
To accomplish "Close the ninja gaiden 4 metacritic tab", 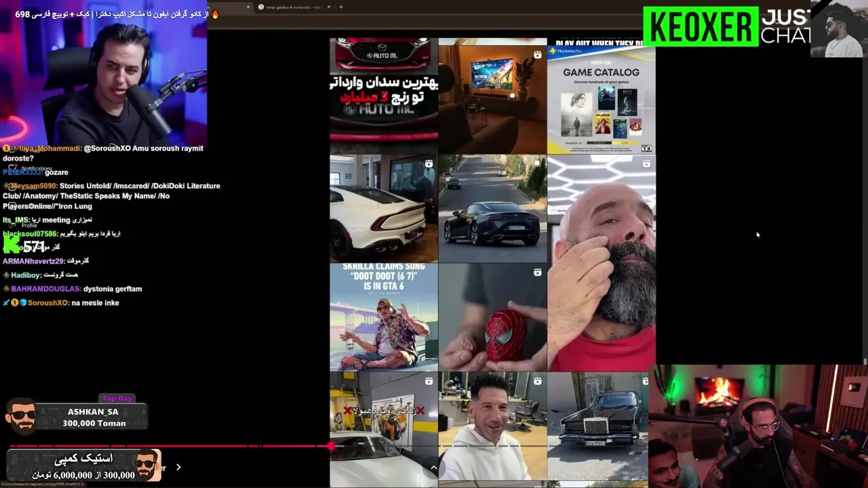I will tap(329, 7).
